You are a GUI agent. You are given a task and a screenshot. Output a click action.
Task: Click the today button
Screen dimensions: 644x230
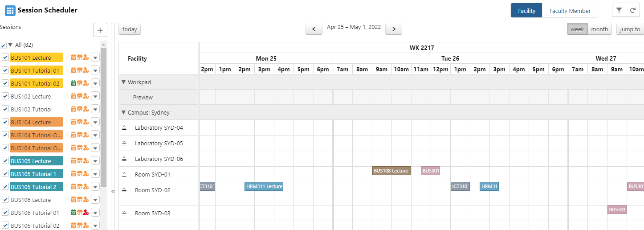point(130,29)
